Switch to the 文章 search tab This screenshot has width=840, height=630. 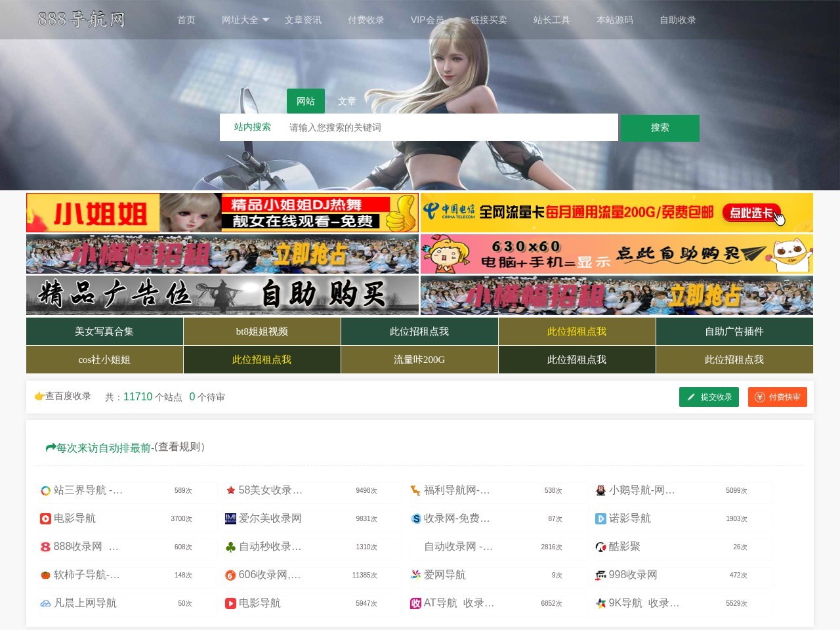[x=347, y=101]
